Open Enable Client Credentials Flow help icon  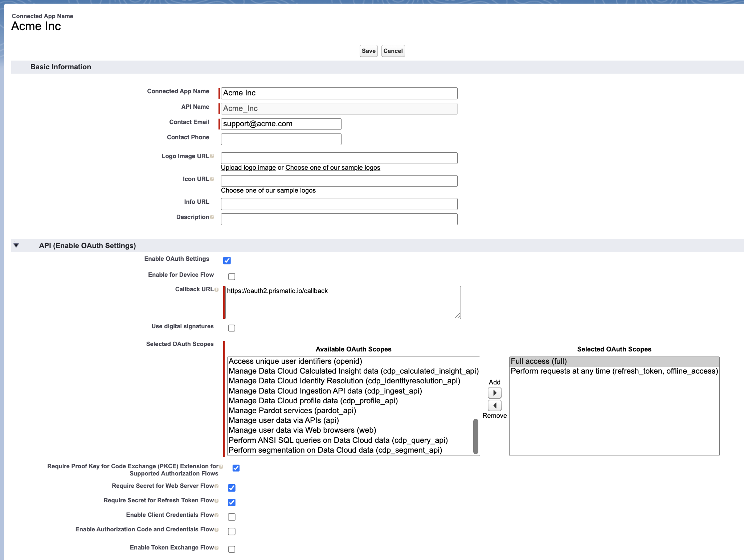click(216, 515)
